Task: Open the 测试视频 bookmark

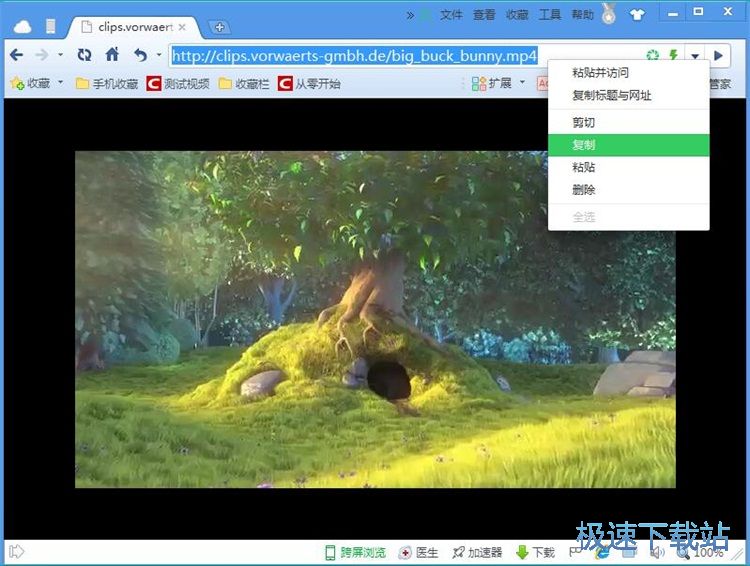Action: click(x=178, y=84)
